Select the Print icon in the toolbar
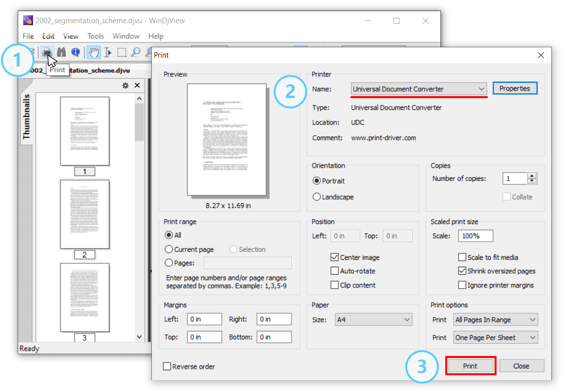This screenshot has width=572, height=392. click(x=46, y=52)
